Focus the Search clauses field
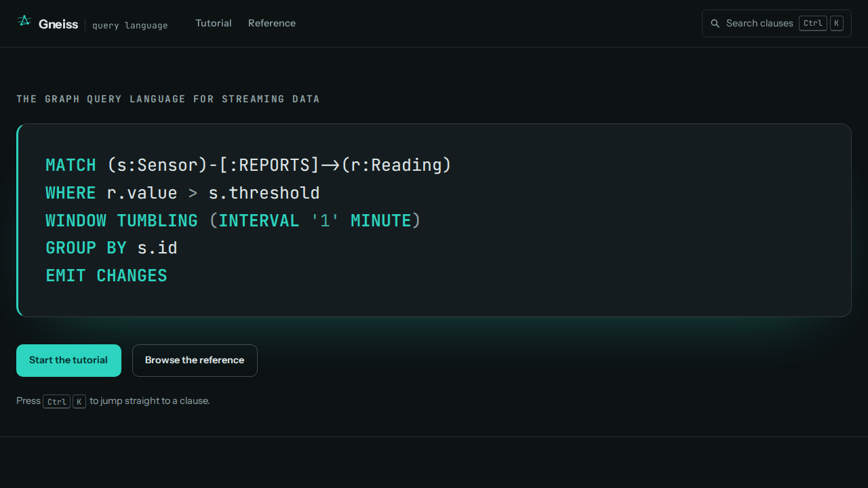 [x=776, y=24]
